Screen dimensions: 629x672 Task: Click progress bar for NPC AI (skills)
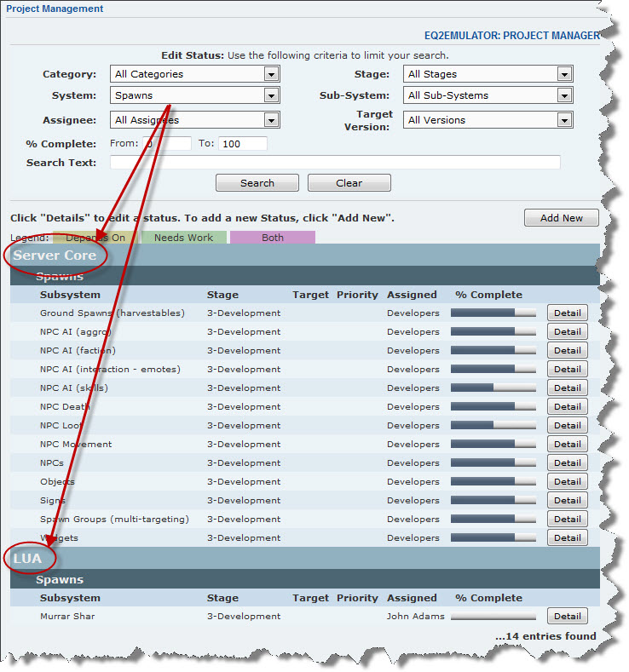(x=493, y=388)
